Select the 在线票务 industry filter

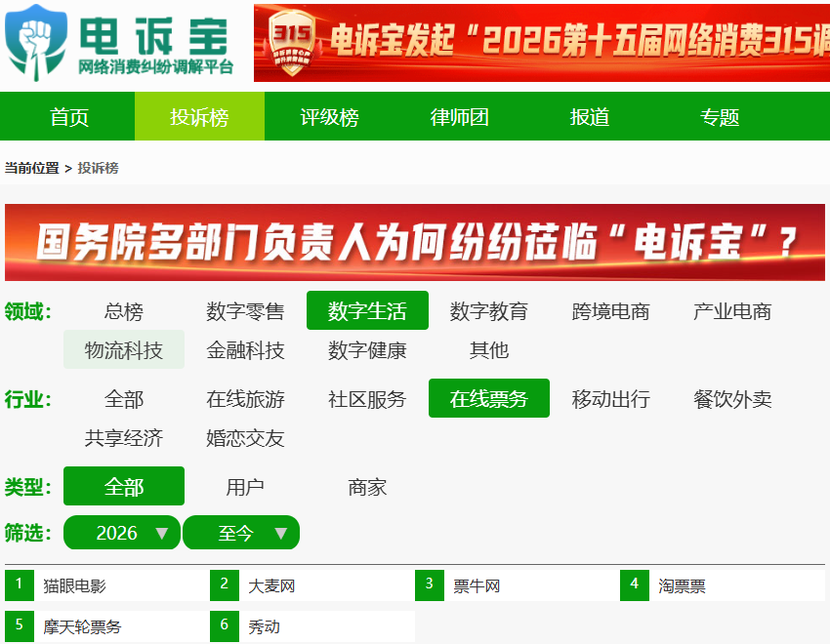[489, 399]
